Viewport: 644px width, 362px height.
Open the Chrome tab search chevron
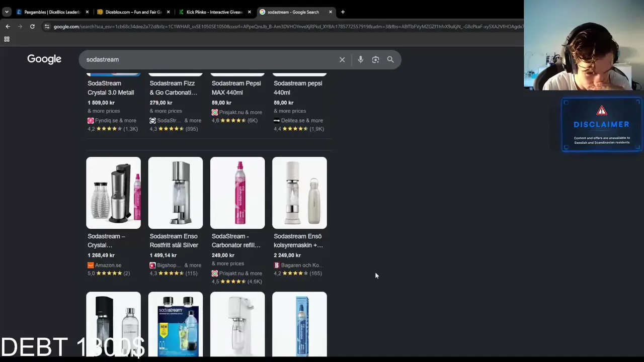click(7, 12)
